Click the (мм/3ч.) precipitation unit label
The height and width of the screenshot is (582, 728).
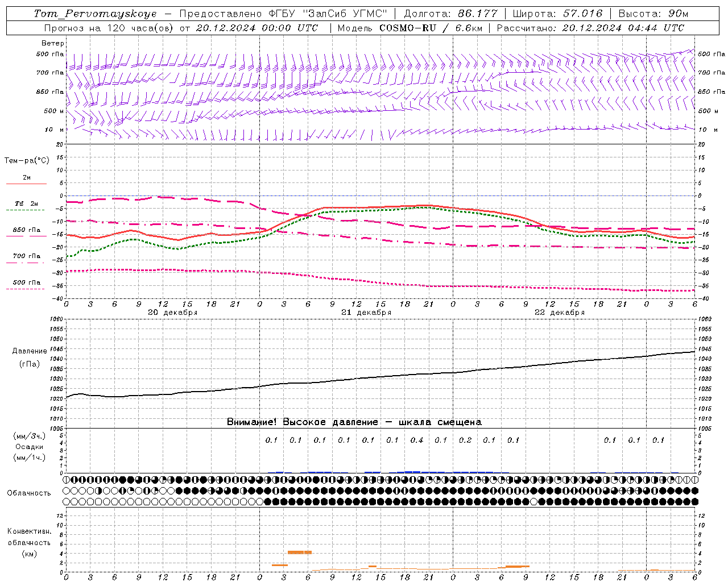pyautogui.click(x=29, y=436)
